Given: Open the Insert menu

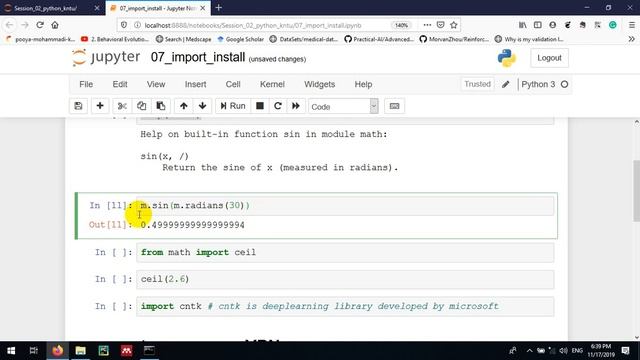Looking at the screenshot, I should (196, 84).
